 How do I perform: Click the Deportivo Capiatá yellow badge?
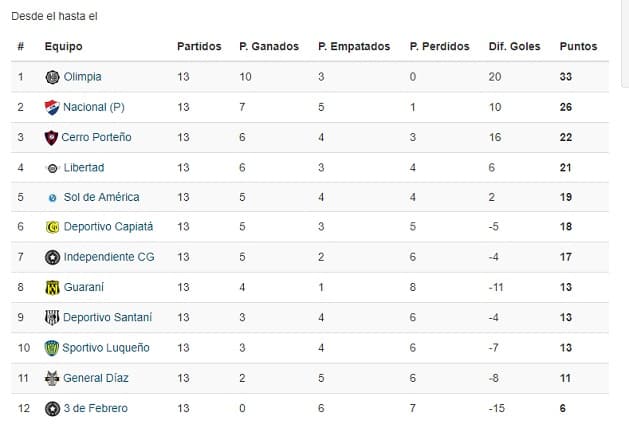[52, 227]
